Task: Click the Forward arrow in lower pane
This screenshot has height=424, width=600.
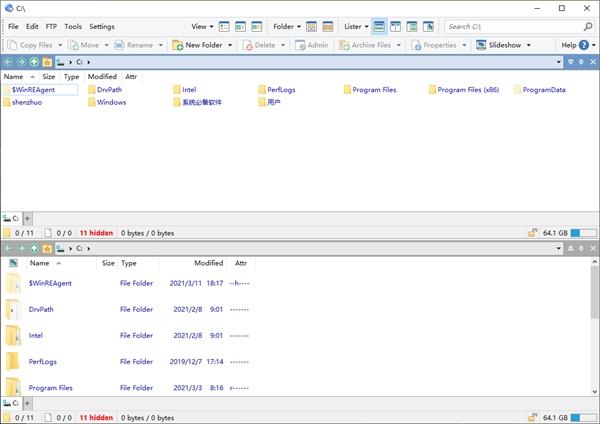Action: [21, 248]
